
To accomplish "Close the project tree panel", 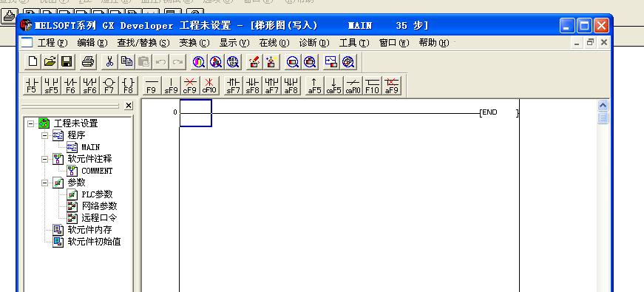I will pos(129,106).
